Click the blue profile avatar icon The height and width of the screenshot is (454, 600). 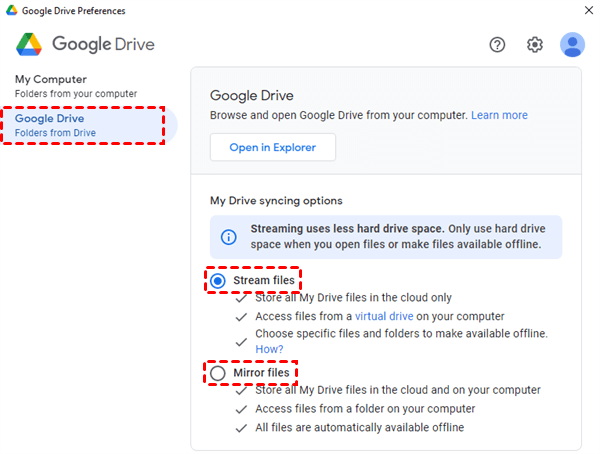[x=572, y=45]
